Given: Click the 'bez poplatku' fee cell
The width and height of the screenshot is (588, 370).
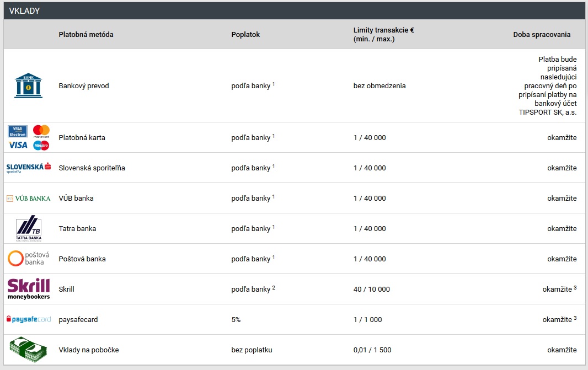Looking at the screenshot, I should pos(252,350).
